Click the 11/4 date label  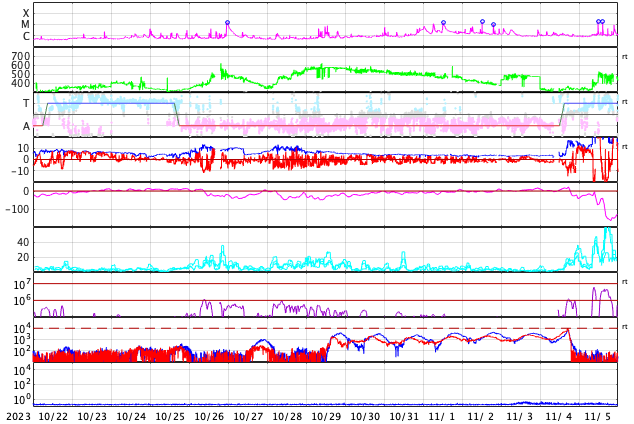coord(559,417)
